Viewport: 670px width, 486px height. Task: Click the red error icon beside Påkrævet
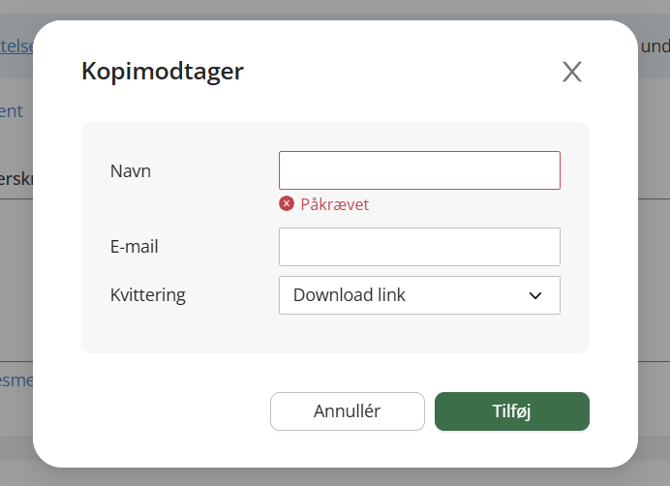pyautogui.click(x=287, y=204)
